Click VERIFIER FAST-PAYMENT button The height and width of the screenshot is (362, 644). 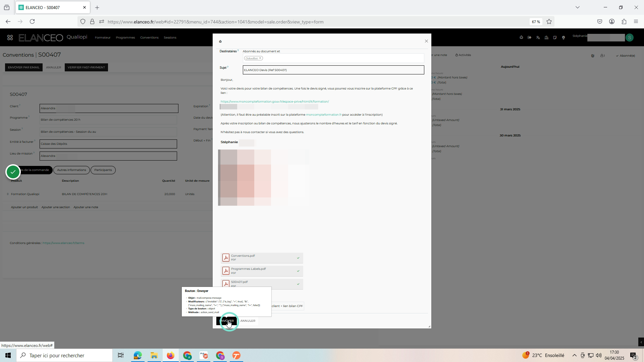86,67
